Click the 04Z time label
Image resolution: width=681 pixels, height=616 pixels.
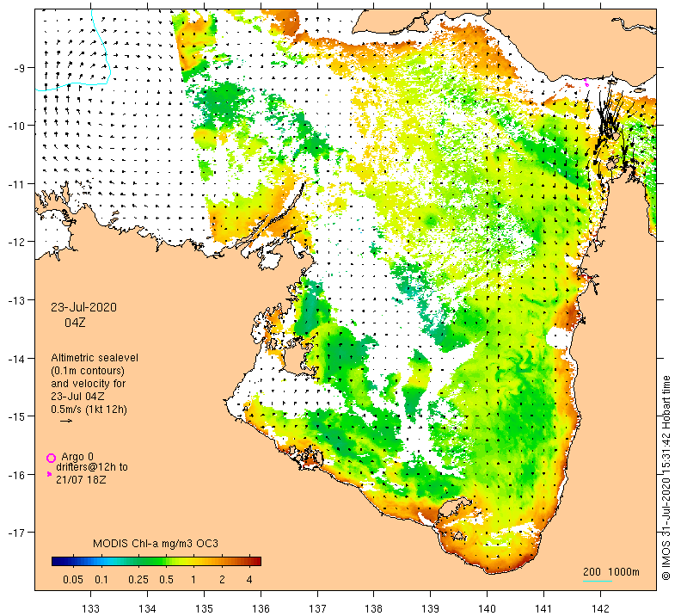(75, 323)
